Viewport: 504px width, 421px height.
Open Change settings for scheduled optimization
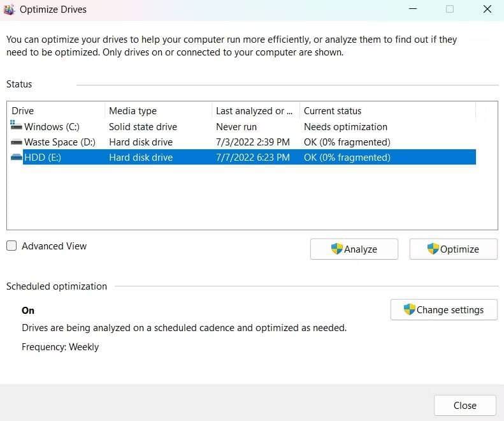(x=443, y=310)
